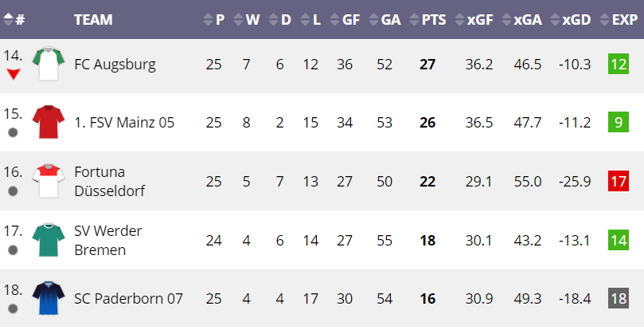Click Werder Bremen green jersey icon
The height and width of the screenshot is (330, 644).
[49, 240]
